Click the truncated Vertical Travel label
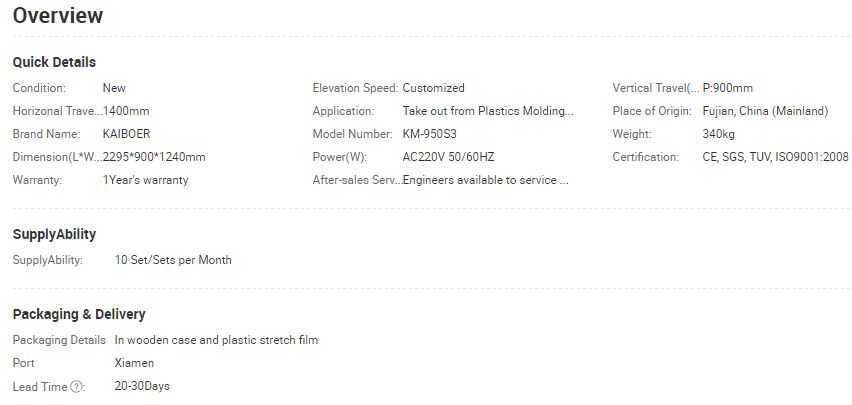 pyautogui.click(x=656, y=88)
